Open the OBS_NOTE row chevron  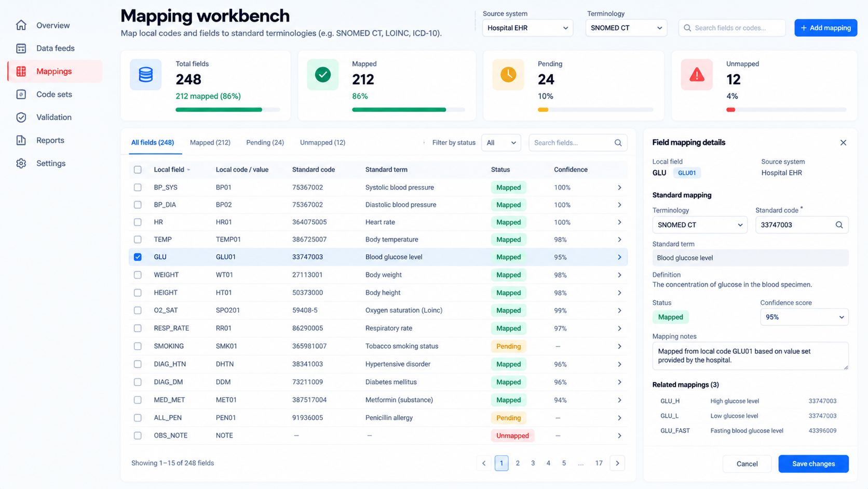click(619, 435)
